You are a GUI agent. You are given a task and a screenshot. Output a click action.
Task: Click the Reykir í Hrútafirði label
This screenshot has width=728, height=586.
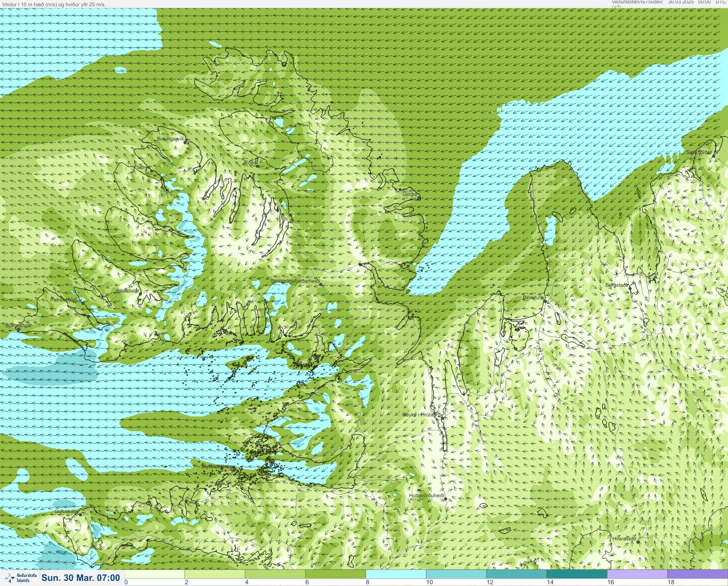421,415
